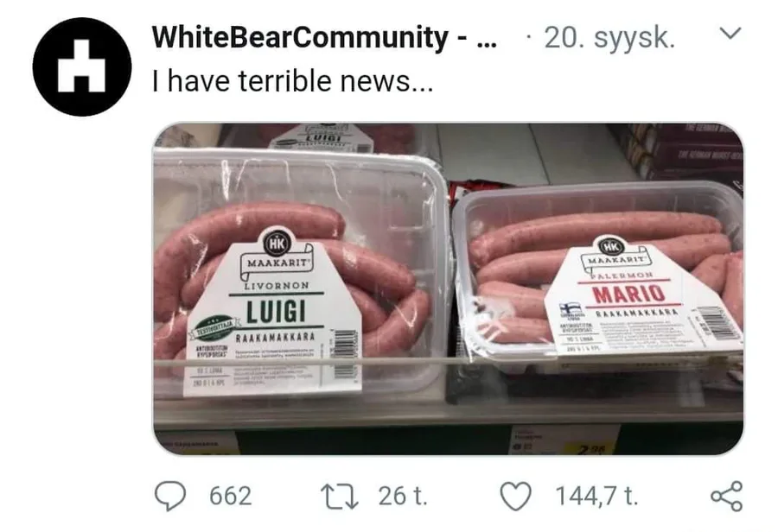Toggle the retweet arrows icon

click(x=340, y=497)
